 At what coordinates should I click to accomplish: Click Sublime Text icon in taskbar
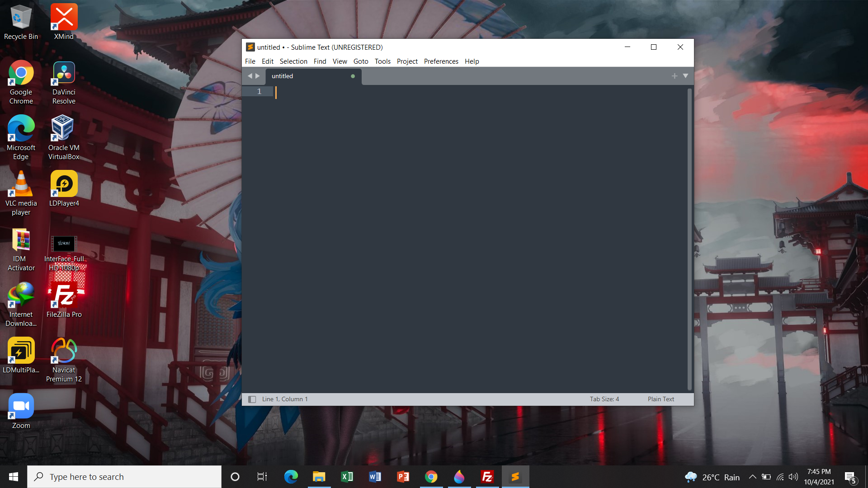(x=515, y=477)
